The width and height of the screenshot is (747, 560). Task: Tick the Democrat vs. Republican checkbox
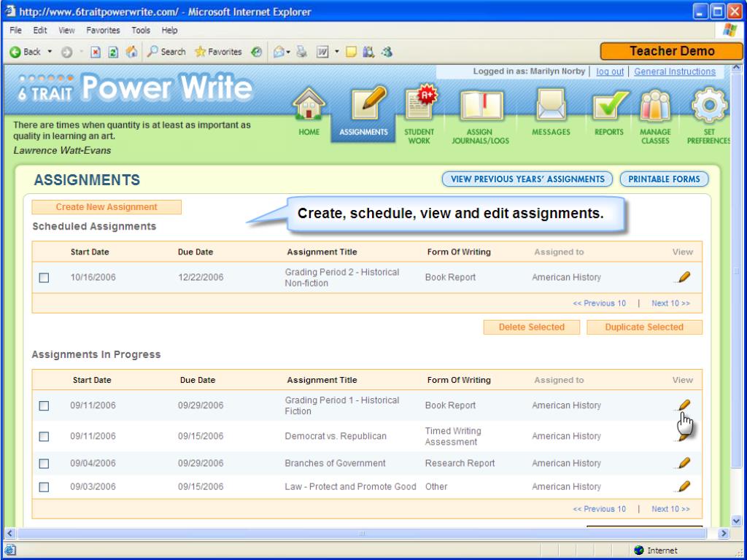pyautogui.click(x=44, y=436)
